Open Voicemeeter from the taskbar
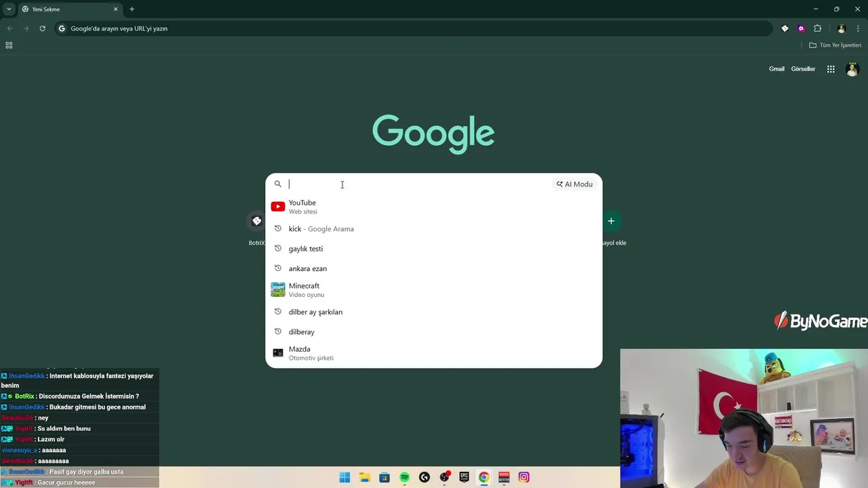 [x=504, y=477]
